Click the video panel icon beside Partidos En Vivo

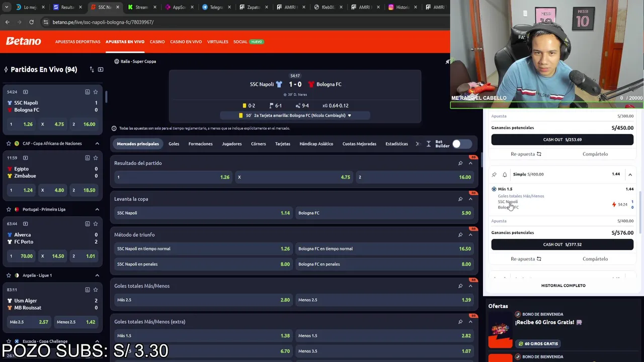(101, 69)
